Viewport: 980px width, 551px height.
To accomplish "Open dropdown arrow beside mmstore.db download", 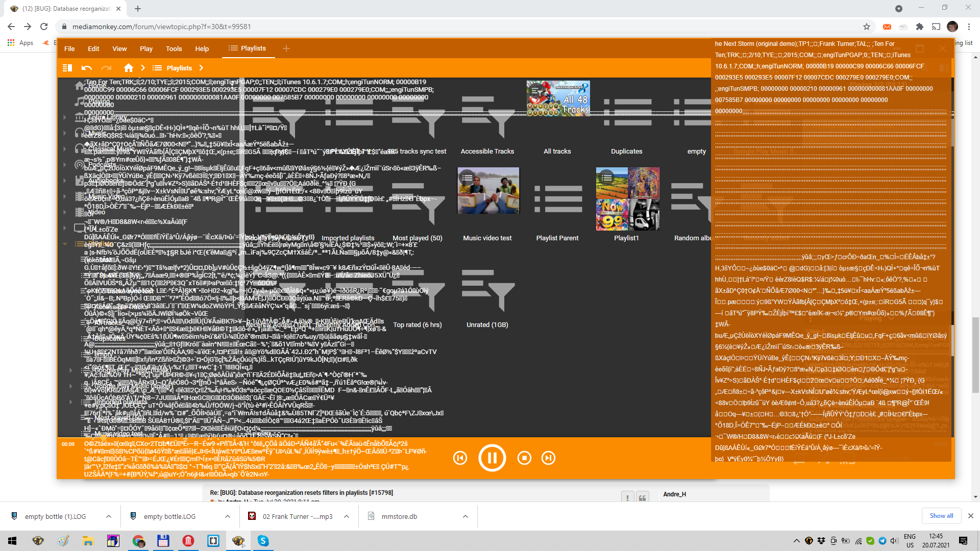I will (465, 516).
